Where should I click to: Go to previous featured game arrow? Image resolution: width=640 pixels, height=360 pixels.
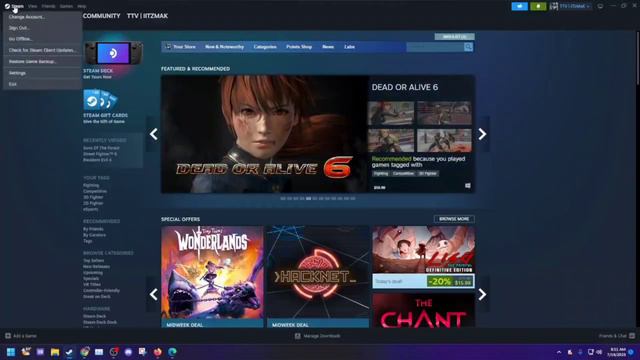tap(153, 134)
